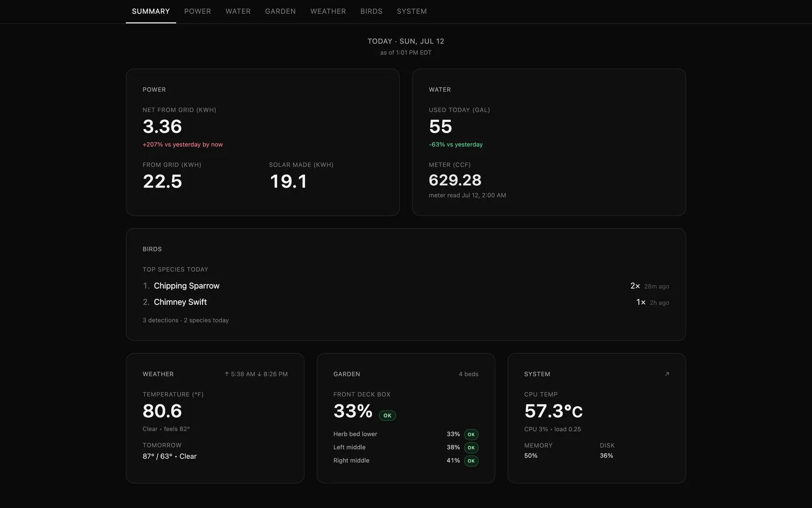Select the Summary tab
Screen dimensions: 812x508
click(x=151, y=11)
